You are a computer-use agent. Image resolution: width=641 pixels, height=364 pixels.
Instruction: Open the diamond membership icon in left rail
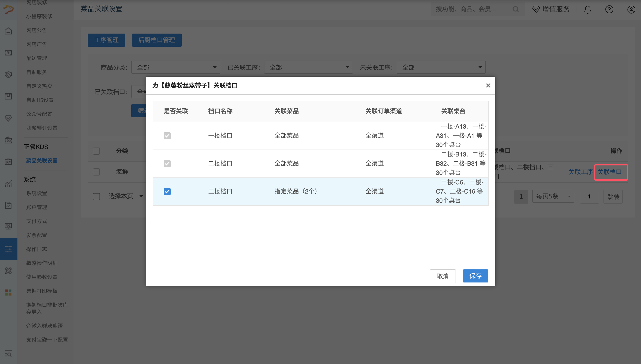point(9,118)
